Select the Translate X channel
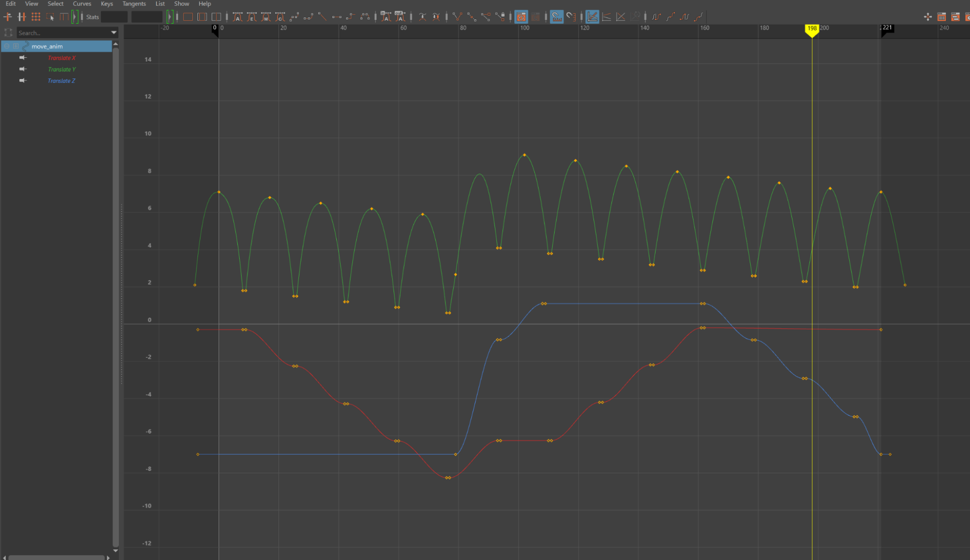Viewport: 970px width, 560px height. point(62,58)
